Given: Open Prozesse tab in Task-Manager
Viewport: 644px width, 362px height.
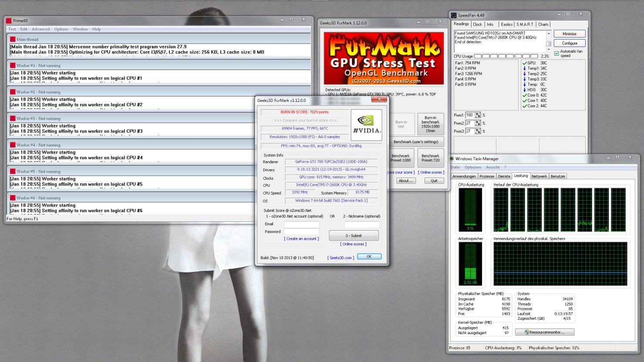Looking at the screenshot, I should [x=487, y=176].
